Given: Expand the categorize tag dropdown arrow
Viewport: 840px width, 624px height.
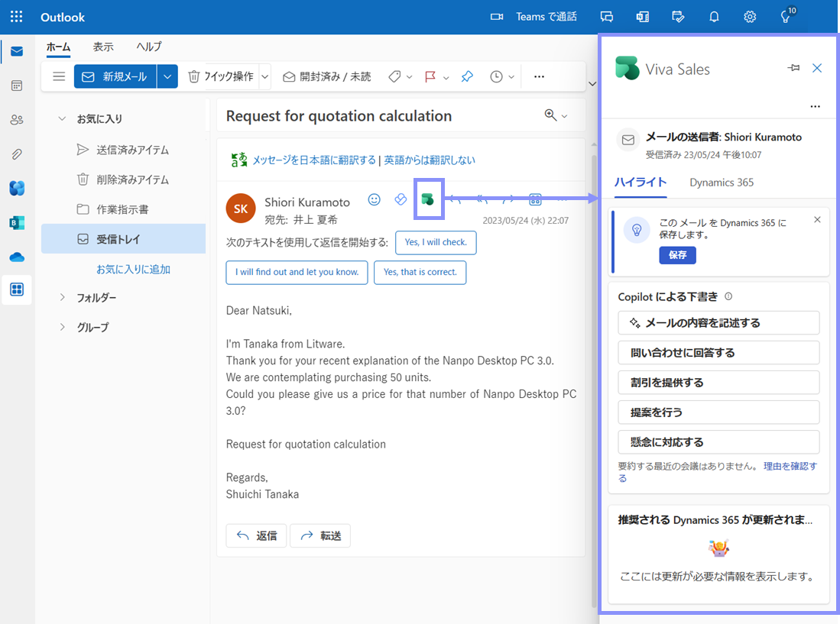Looking at the screenshot, I should pyautogui.click(x=409, y=77).
